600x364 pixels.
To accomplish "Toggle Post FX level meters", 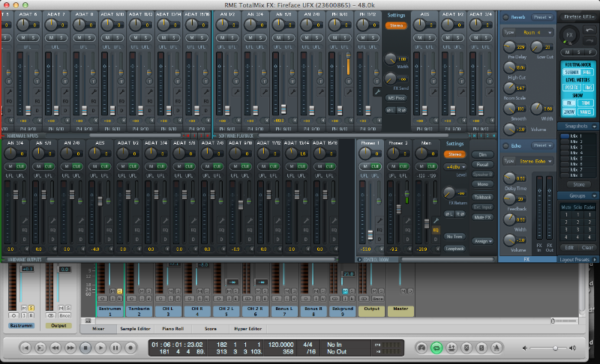I will pyautogui.click(x=572, y=88).
